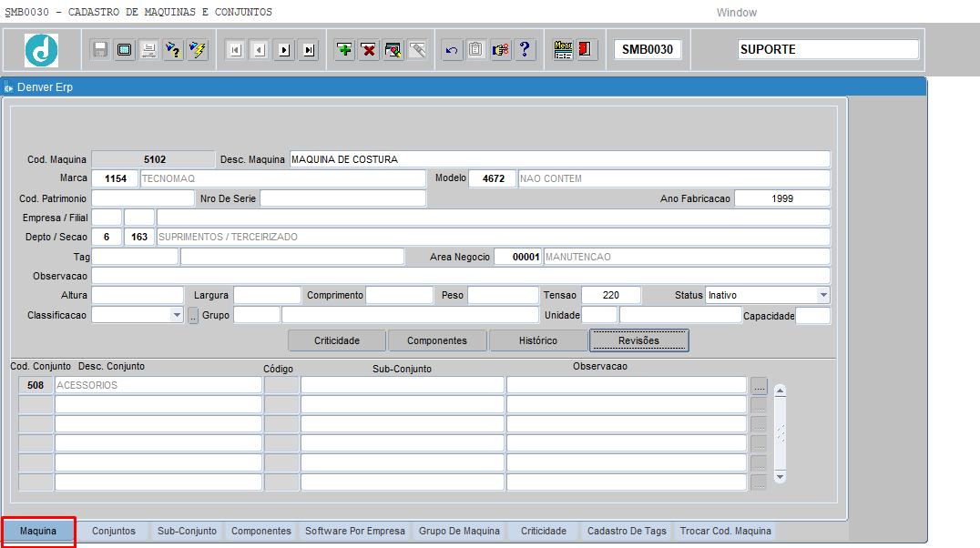Click the Componentes button

coord(437,340)
